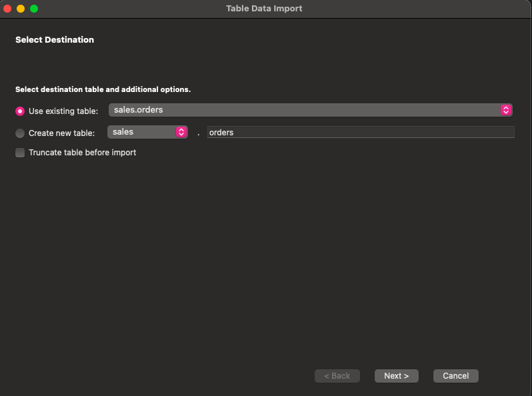Click the "Select destination table and additional options" text

(x=103, y=89)
